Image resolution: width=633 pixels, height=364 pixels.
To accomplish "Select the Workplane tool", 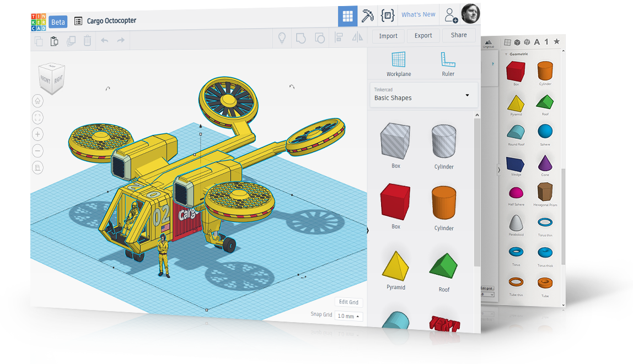I will tap(399, 64).
